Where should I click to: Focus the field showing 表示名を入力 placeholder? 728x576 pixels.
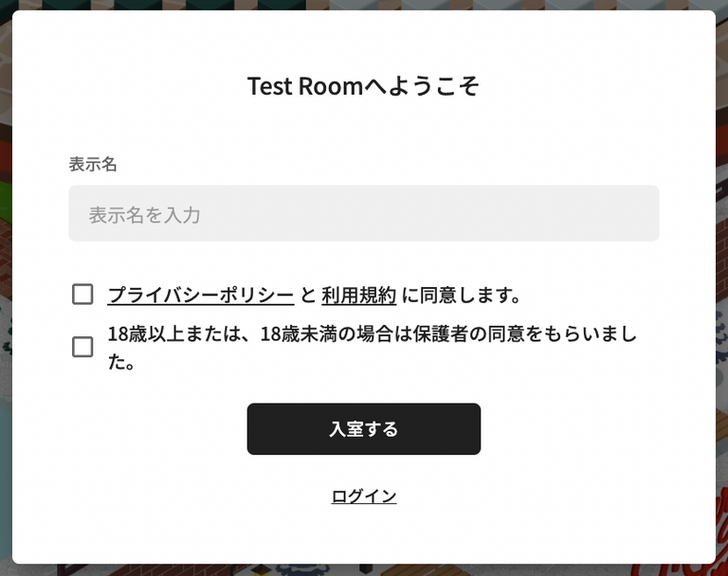(364, 213)
